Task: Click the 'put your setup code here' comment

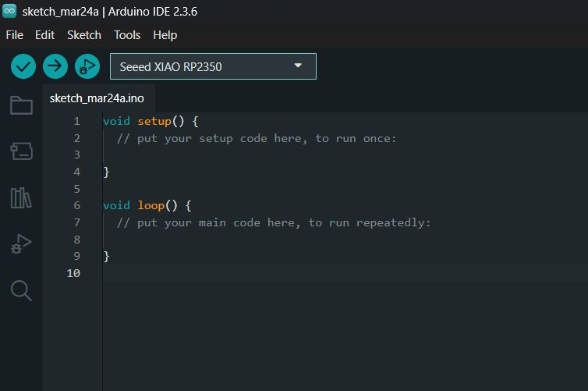Action: (257, 138)
